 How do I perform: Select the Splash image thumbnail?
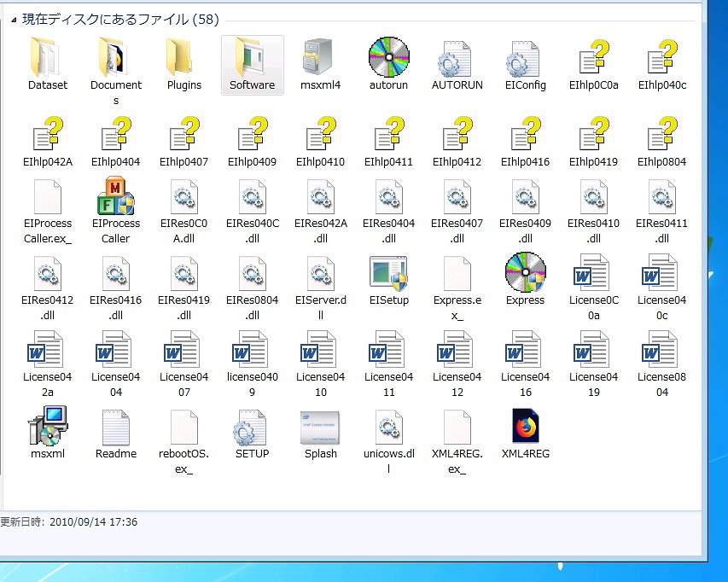point(320,427)
